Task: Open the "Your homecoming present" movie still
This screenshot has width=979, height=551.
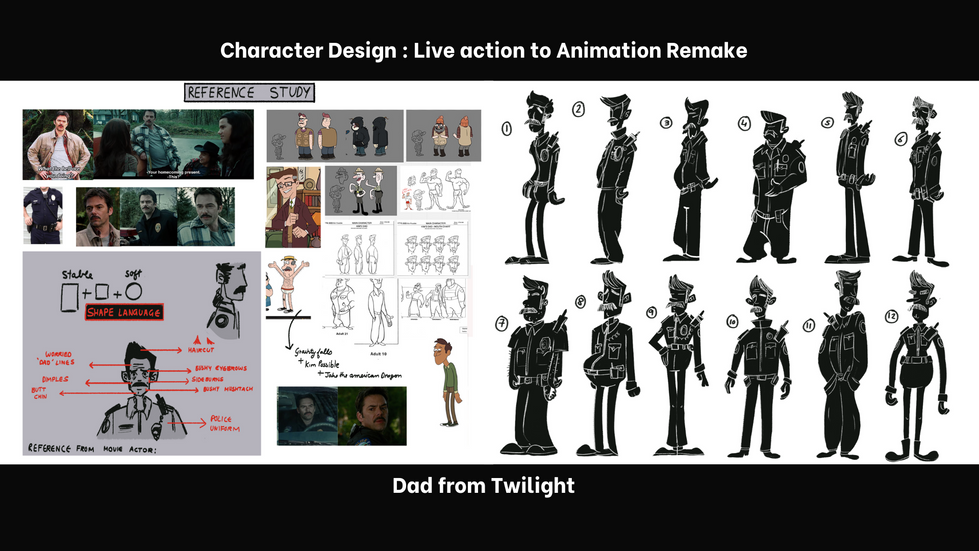Action: 174,145
